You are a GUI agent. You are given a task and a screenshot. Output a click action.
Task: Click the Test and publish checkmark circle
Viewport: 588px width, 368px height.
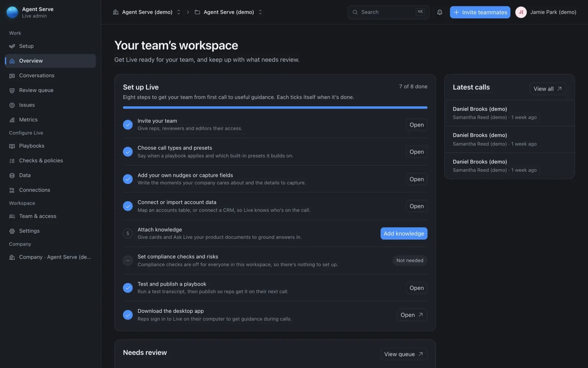(128, 288)
